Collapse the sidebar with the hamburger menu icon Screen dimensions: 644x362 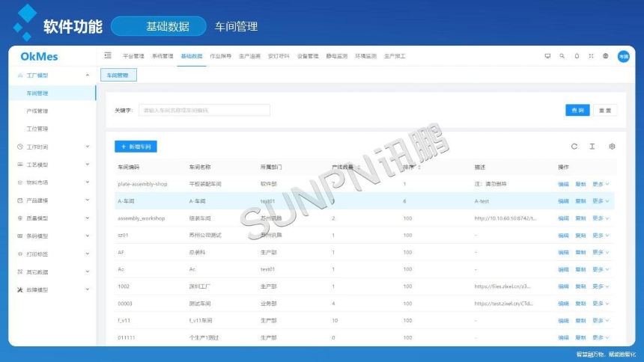pyautogui.click(x=108, y=55)
